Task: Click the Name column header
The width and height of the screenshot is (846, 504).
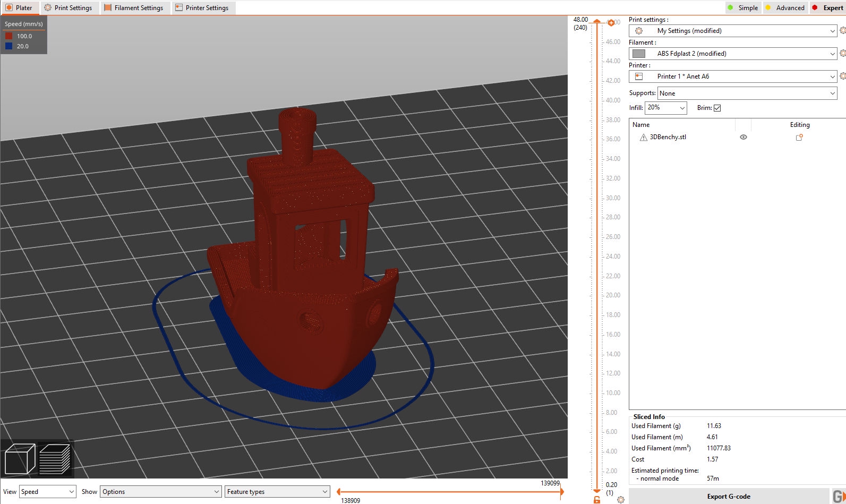Action: [x=641, y=125]
